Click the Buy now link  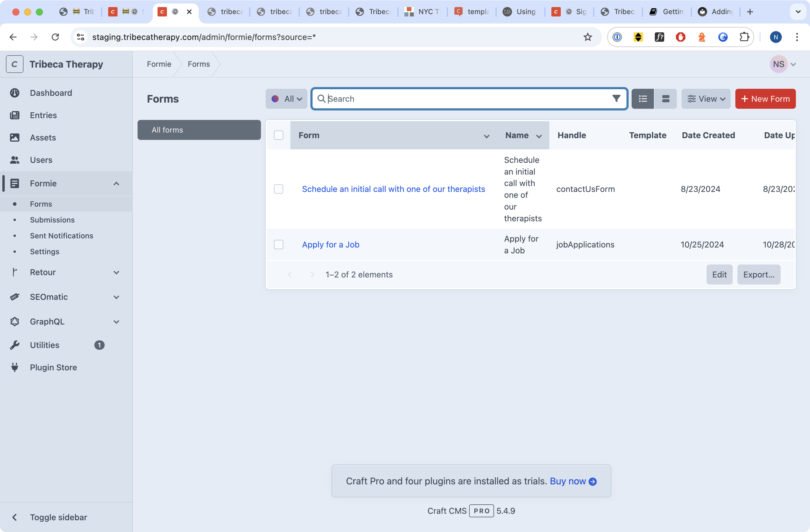(573, 481)
